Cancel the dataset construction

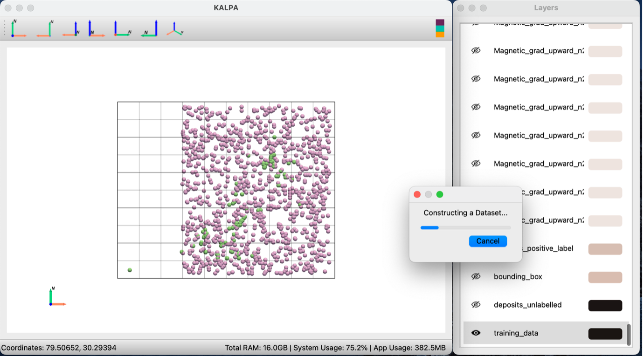click(x=488, y=241)
